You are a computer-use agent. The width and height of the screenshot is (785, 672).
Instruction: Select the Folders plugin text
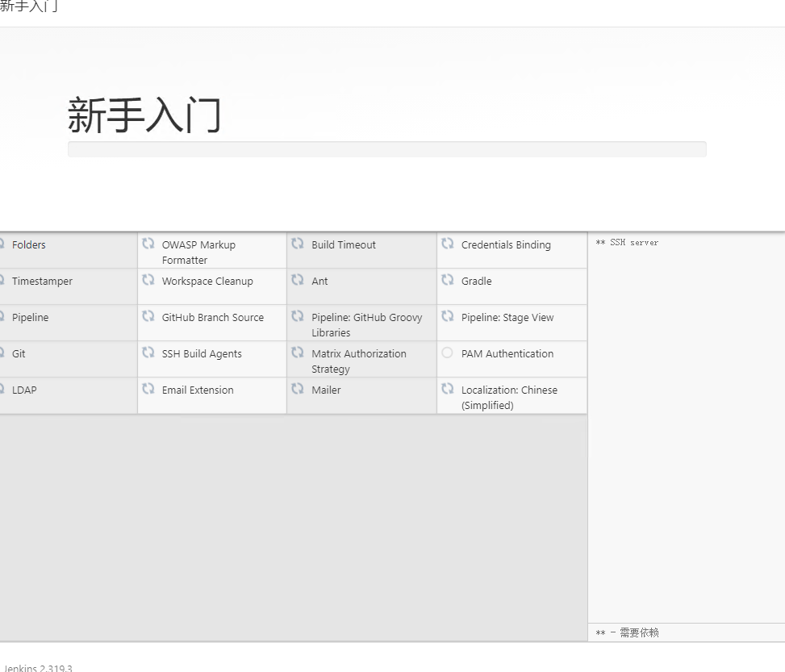29,245
